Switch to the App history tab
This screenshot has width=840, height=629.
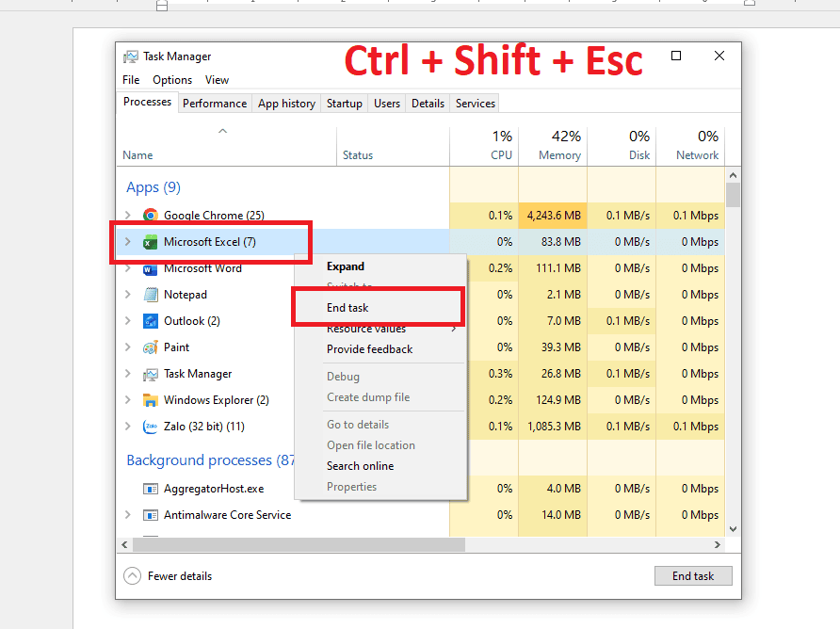(x=286, y=104)
